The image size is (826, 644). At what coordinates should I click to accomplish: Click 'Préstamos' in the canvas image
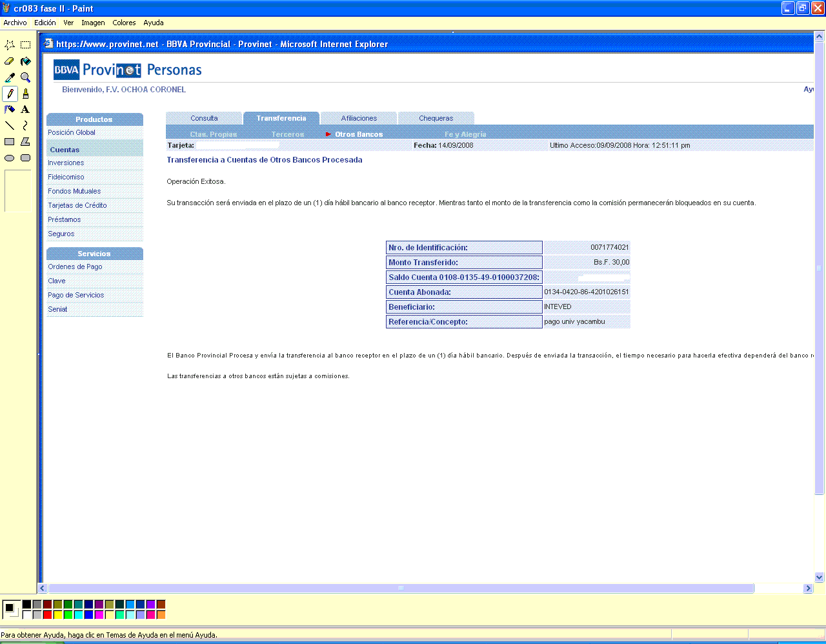point(65,219)
